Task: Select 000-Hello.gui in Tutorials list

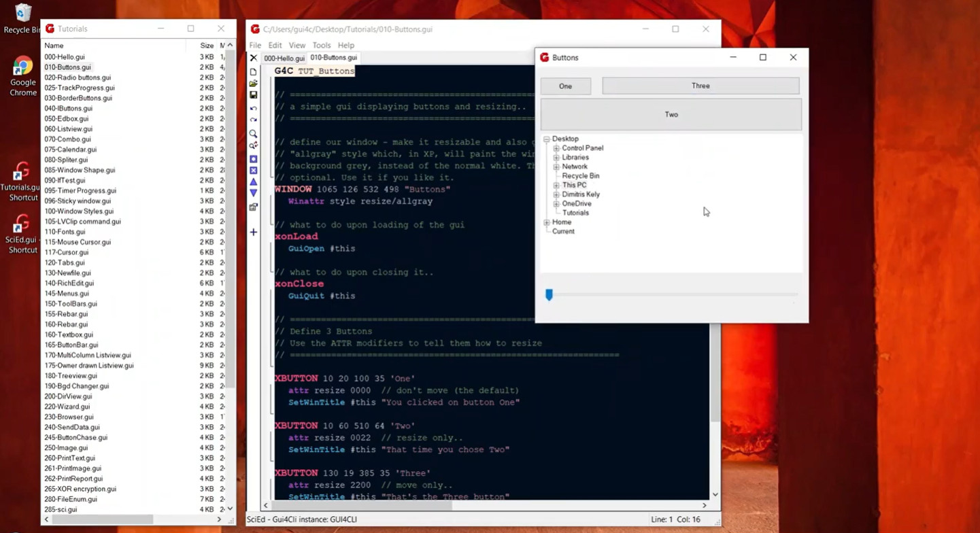Action: point(65,57)
